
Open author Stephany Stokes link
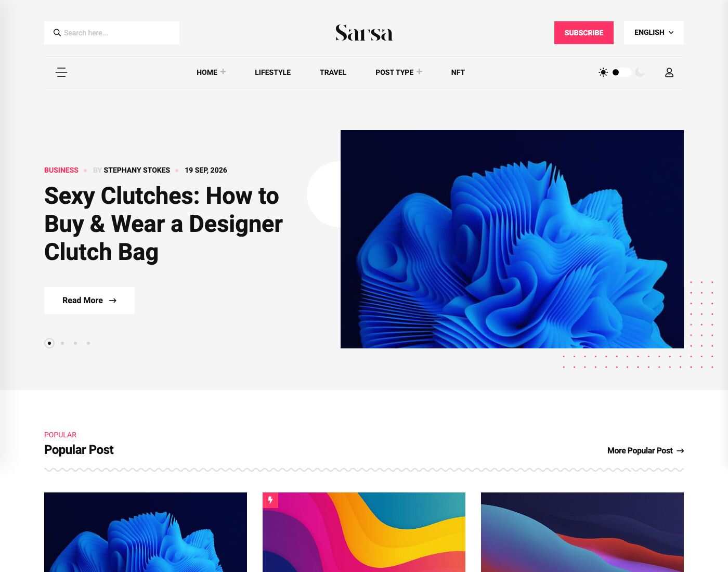pyautogui.click(x=137, y=170)
